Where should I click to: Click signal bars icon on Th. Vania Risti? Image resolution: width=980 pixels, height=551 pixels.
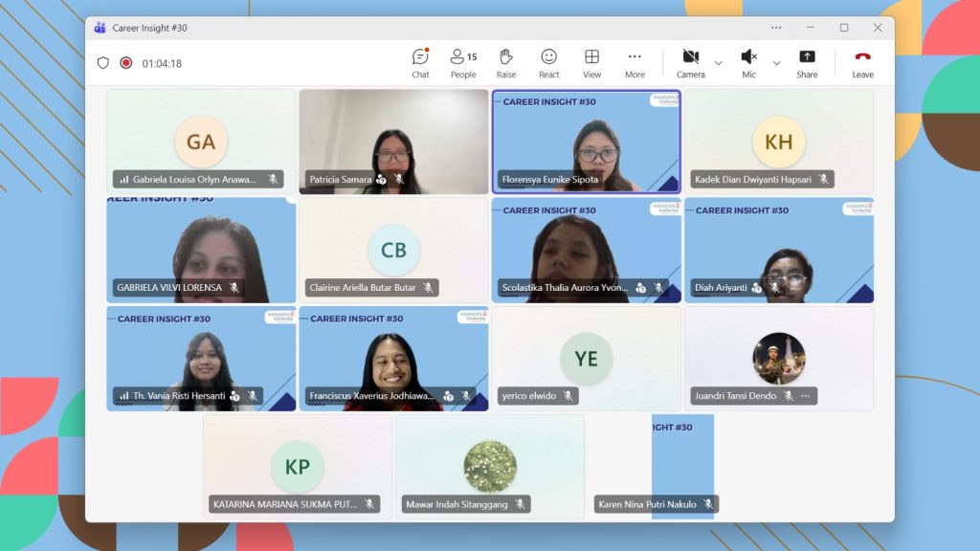click(x=123, y=395)
